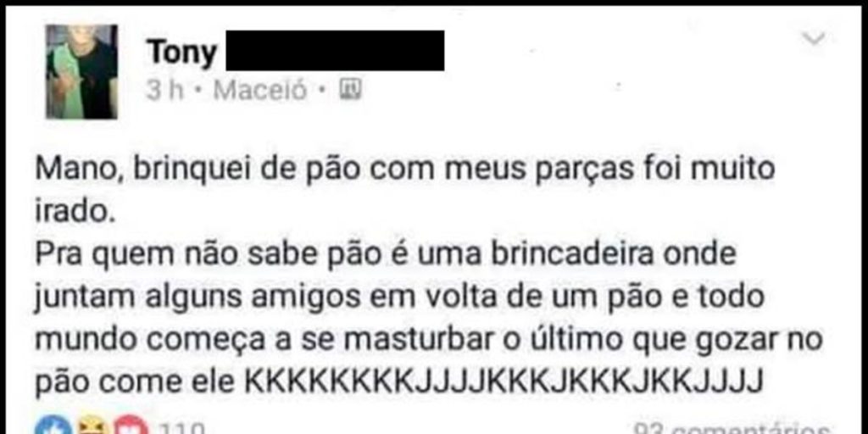Image resolution: width=868 pixels, height=434 pixels.
Task: Open the 93 comentários link
Action: pos(732,428)
